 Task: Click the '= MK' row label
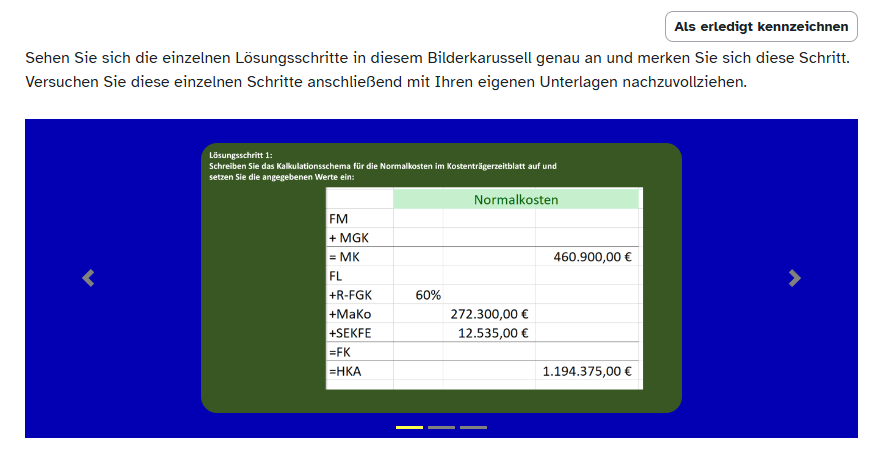click(x=344, y=257)
